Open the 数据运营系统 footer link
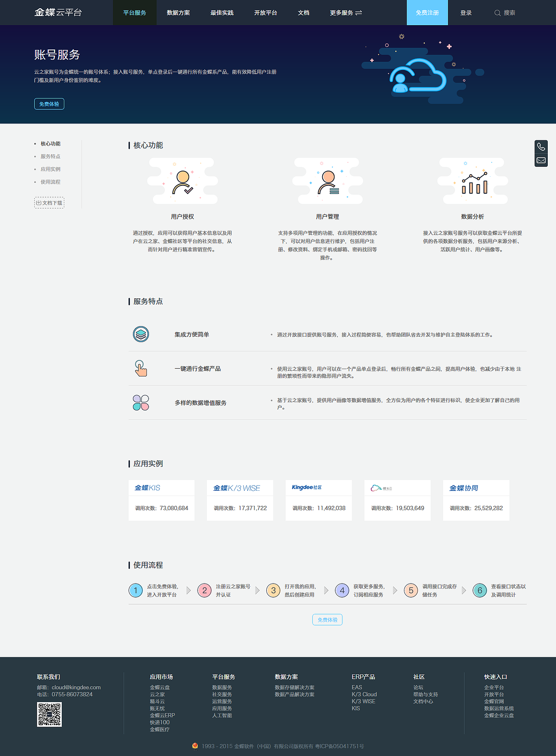The height and width of the screenshot is (756, 556). click(499, 708)
